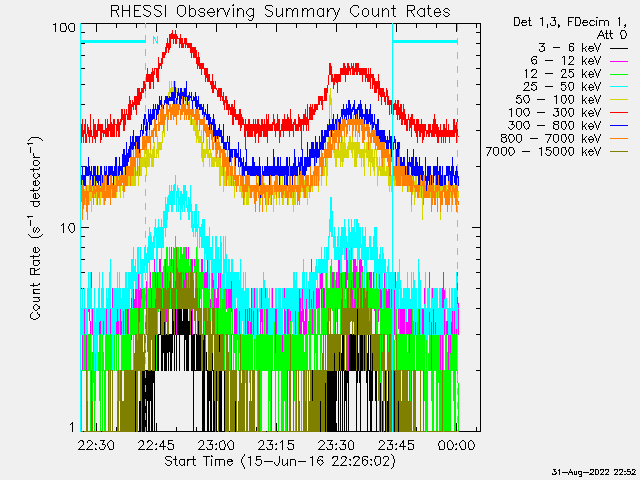640x480 pixels.
Task: Select the green 12 - 25 keV legend line
Action: point(619,73)
